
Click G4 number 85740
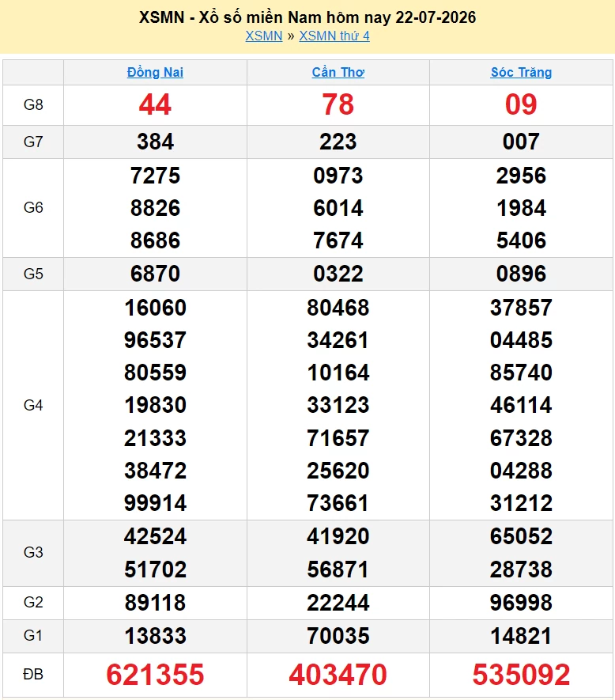[521, 373]
